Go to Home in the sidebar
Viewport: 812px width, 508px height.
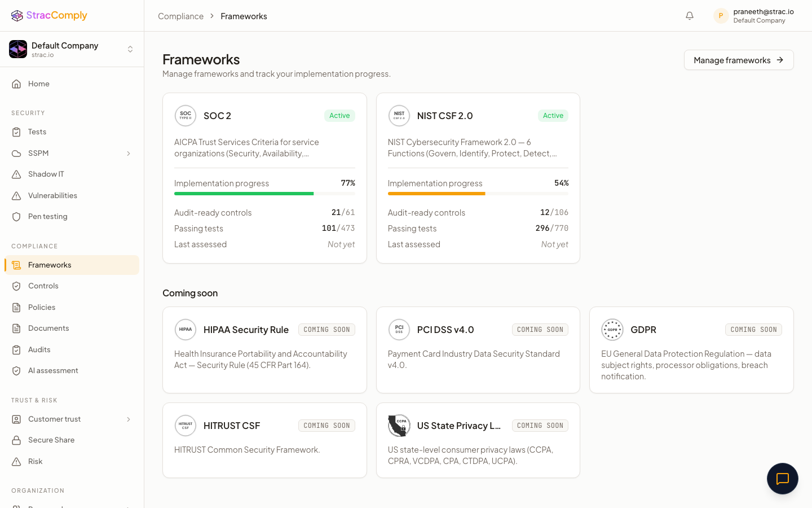pos(72,84)
